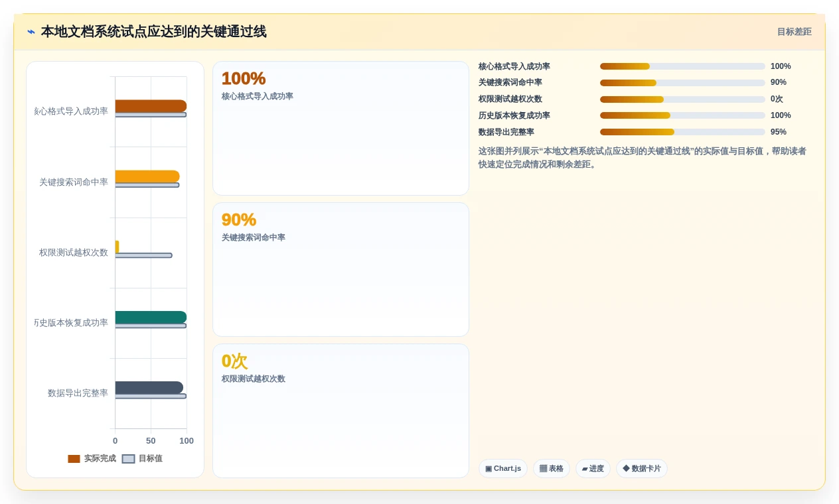
Task: Click the 历史版本恢复成功率 progress bar
Action: click(x=682, y=115)
